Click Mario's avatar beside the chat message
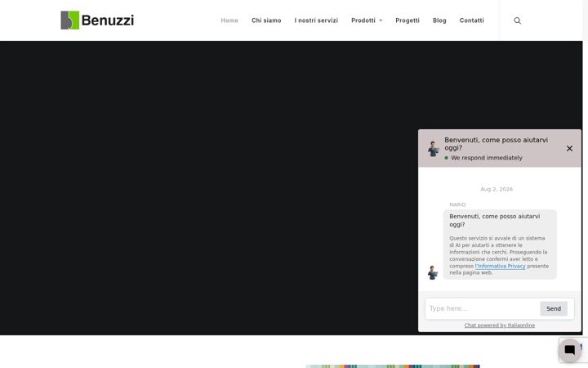This screenshot has width=588, height=368. [432, 272]
